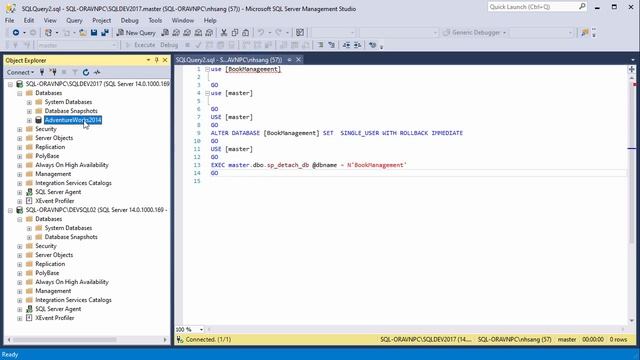Click the Undo toolbar icon
640x360 pixels.
click(260, 33)
